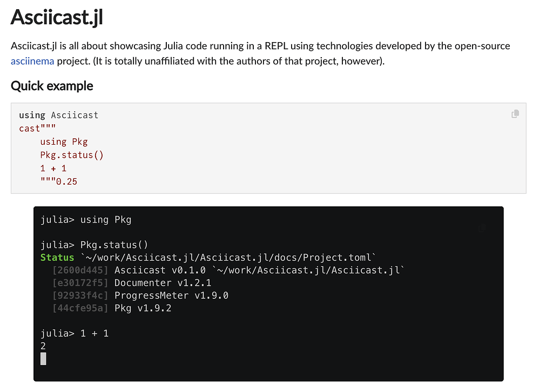Click the 'using Asciicast' code line

pos(58,115)
